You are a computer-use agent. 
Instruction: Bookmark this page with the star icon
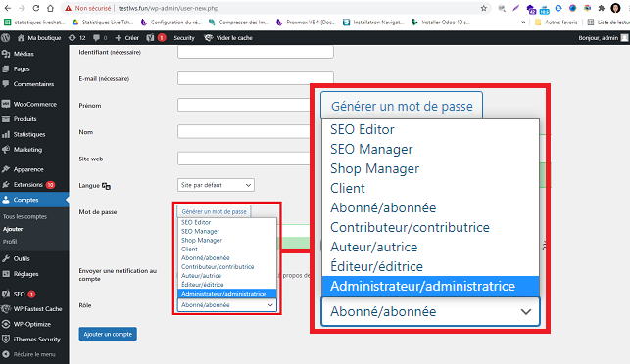click(x=484, y=8)
